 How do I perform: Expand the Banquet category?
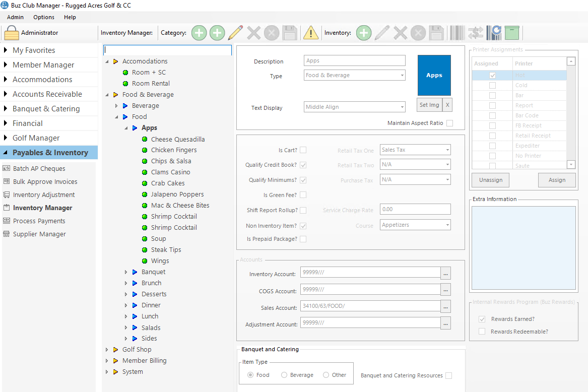tap(126, 272)
